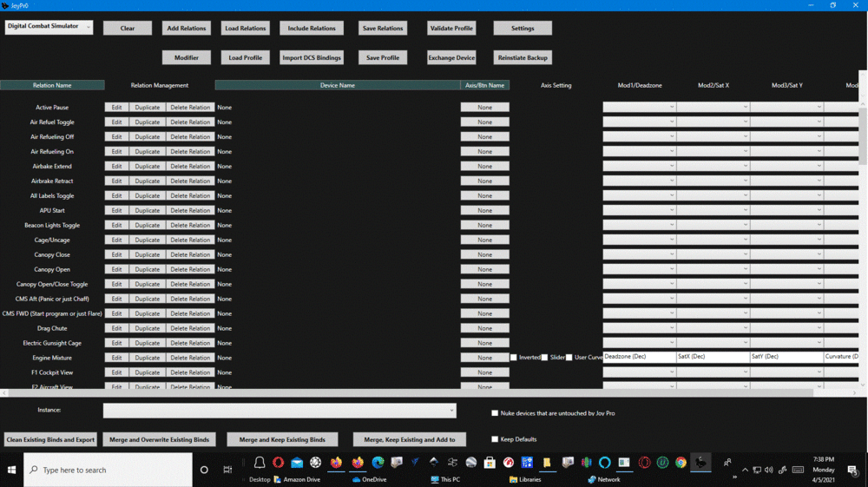Image resolution: width=868 pixels, height=487 pixels.
Task: Open Mod3 dropdown for Air Refueling Off
Action: [x=786, y=136]
